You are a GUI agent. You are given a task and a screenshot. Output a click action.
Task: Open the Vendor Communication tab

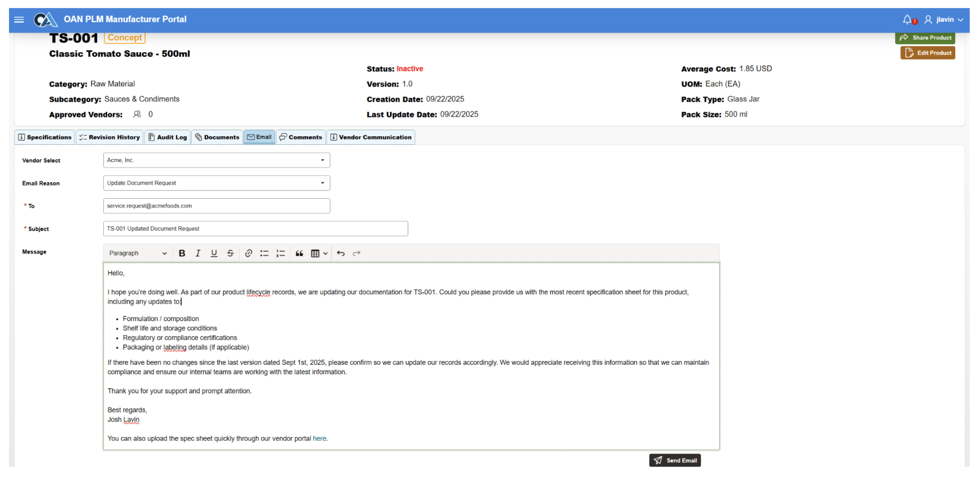[x=371, y=137]
